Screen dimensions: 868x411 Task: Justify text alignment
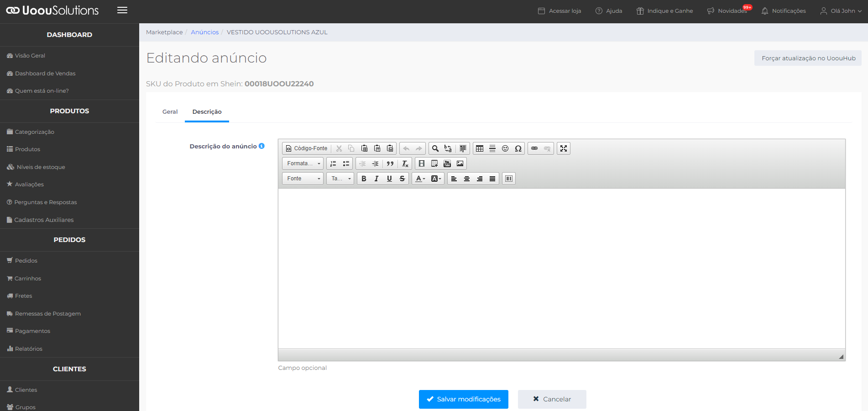tap(492, 179)
